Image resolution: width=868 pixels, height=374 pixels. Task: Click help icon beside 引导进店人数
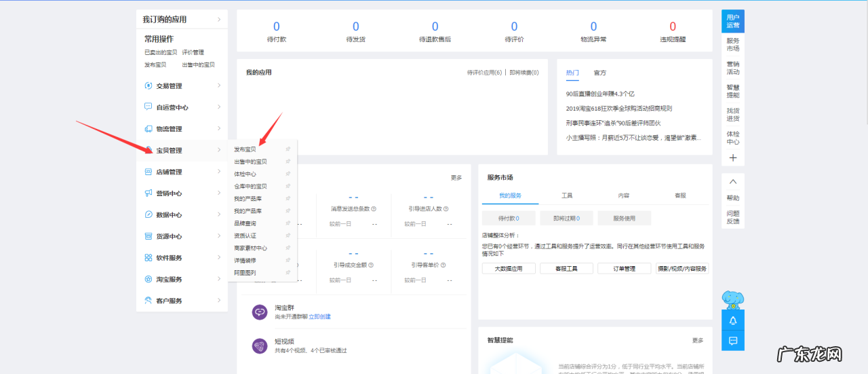pos(446,209)
